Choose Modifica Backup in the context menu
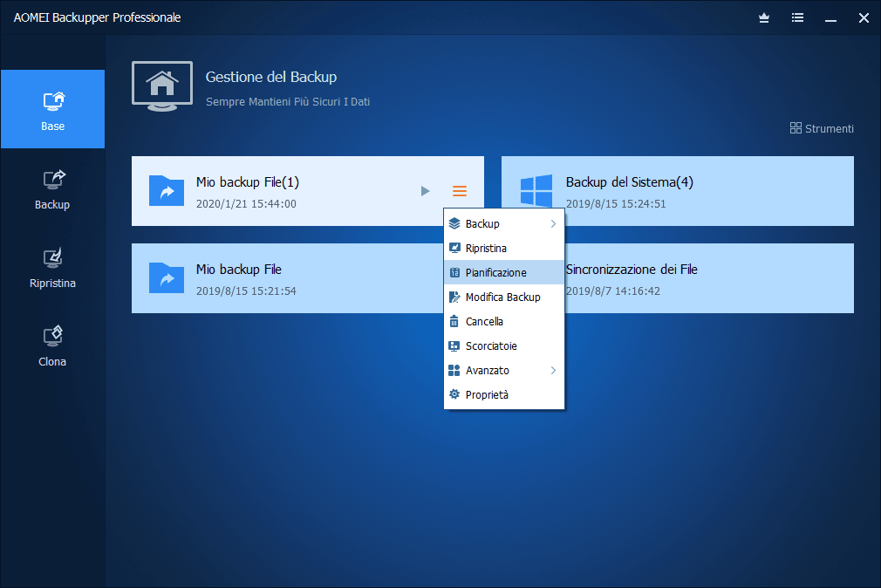 (504, 297)
